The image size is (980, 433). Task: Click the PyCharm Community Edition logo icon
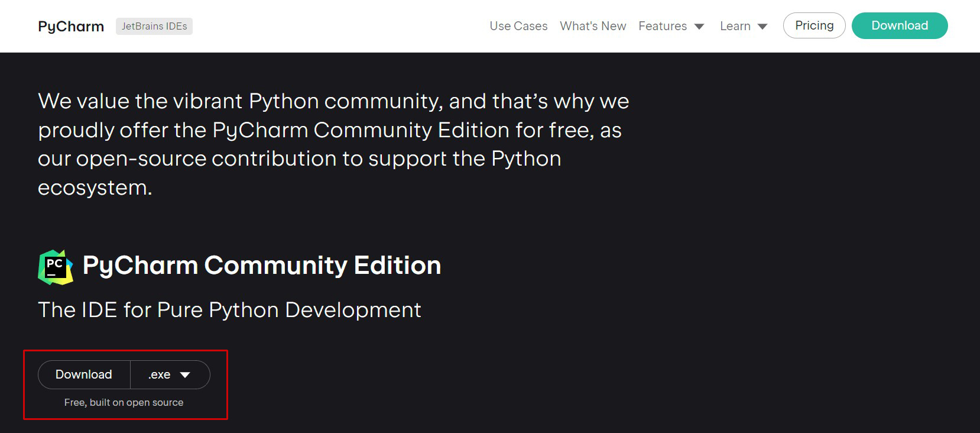(x=56, y=267)
